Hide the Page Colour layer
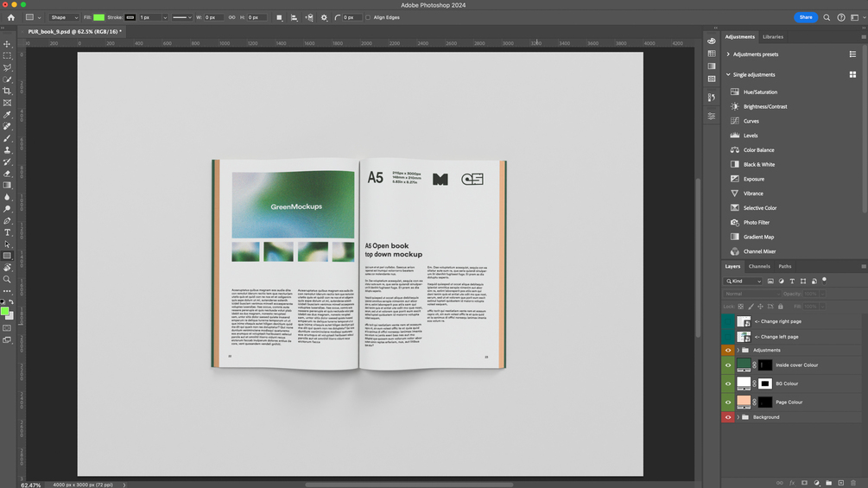Viewport: 868px width, 488px height. pyautogui.click(x=728, y=402)
